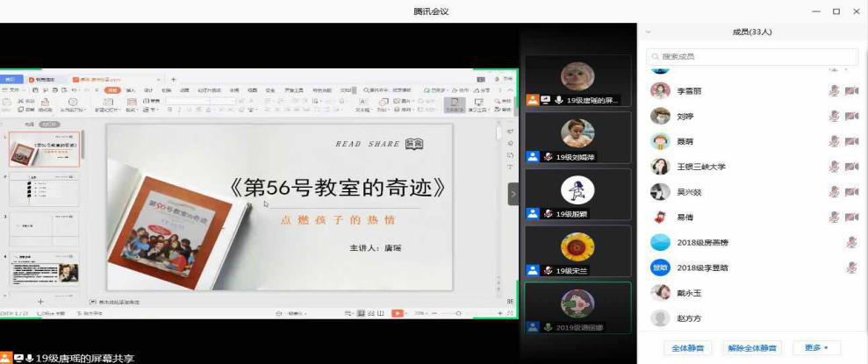Click the orange slideshow play button
868x364 pixels.
click(x=397, y=313)
